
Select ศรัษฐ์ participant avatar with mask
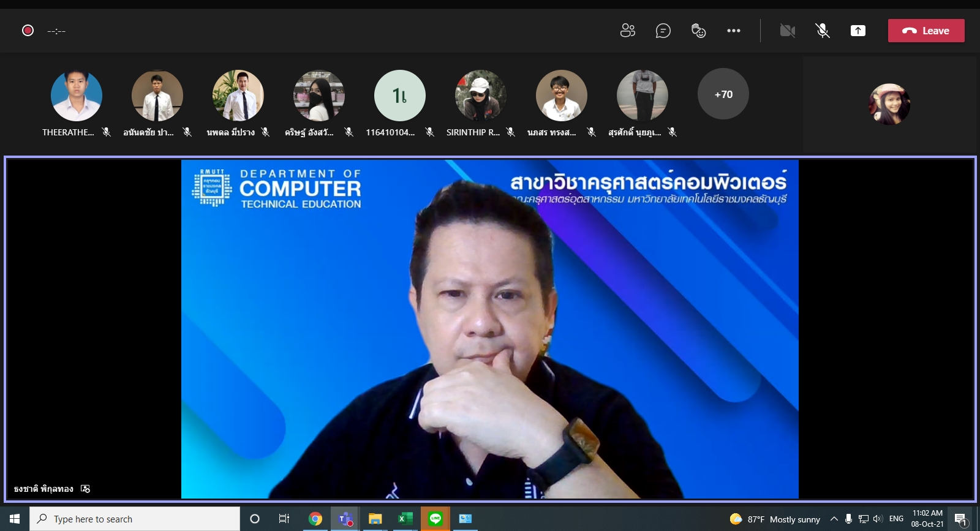[319, 96]
